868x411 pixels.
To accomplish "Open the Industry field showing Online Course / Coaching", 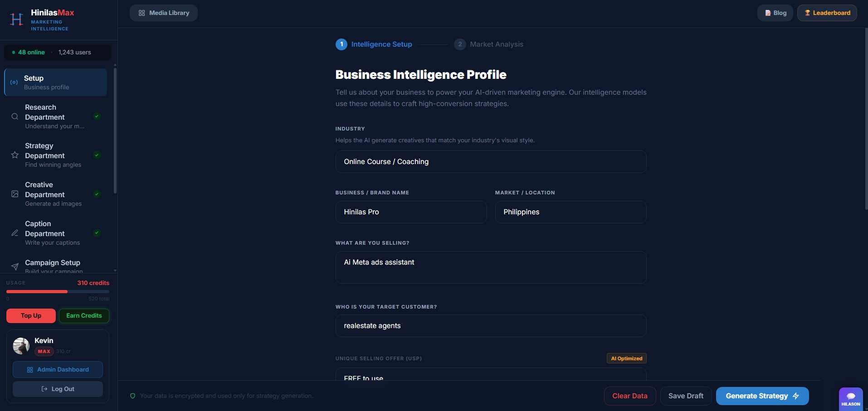I will 491,162.
